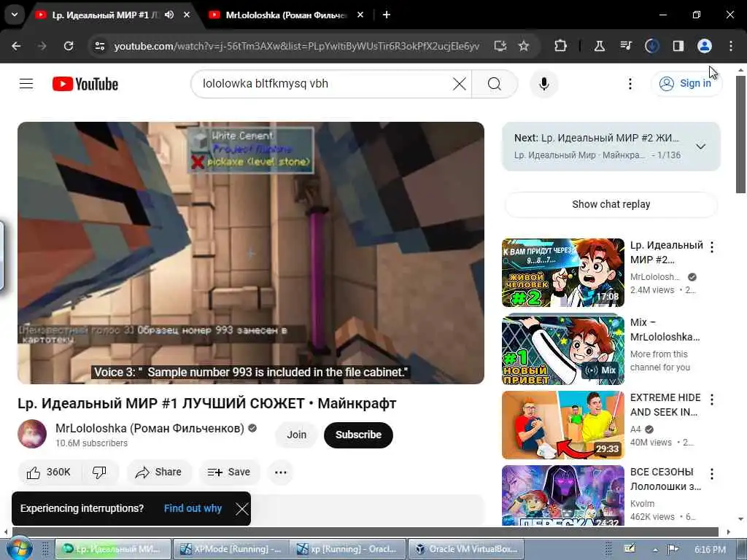Click the video player area
This screenshot has height=560, width=747.
[x=251, y=253]
